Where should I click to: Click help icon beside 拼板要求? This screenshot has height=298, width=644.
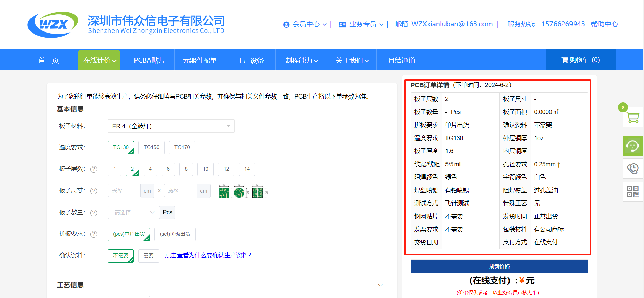click(x=94, y=234)
